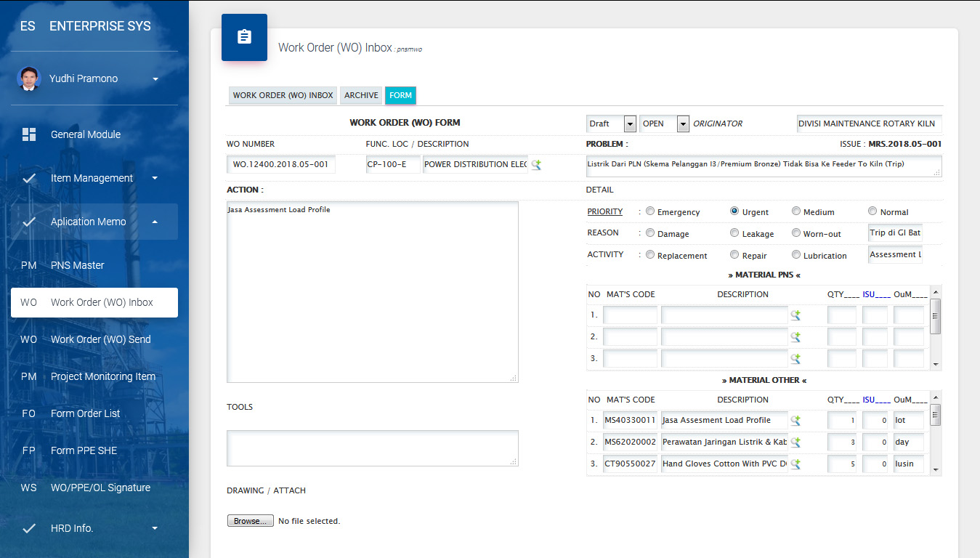Screen dimensions: 980x558
Task: Click lookup icon for Jasa Assesment Load Profile
Action: (x=795, y=421)
